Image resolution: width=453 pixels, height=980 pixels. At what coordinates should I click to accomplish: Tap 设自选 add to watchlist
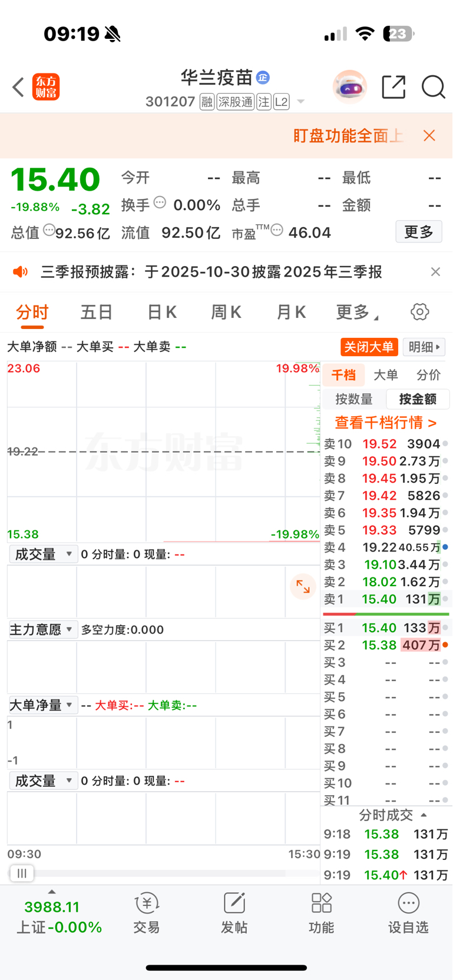coord(408,913)
